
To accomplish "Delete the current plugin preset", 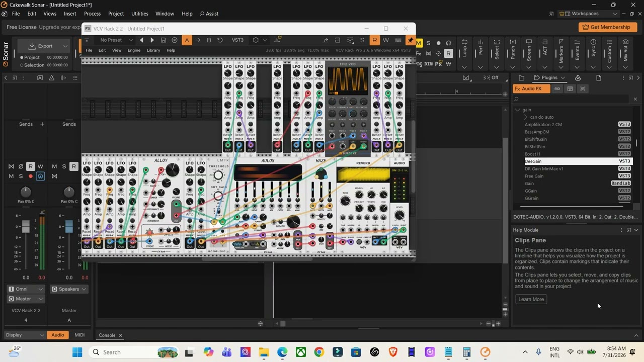I will click(x=175, y=40).
